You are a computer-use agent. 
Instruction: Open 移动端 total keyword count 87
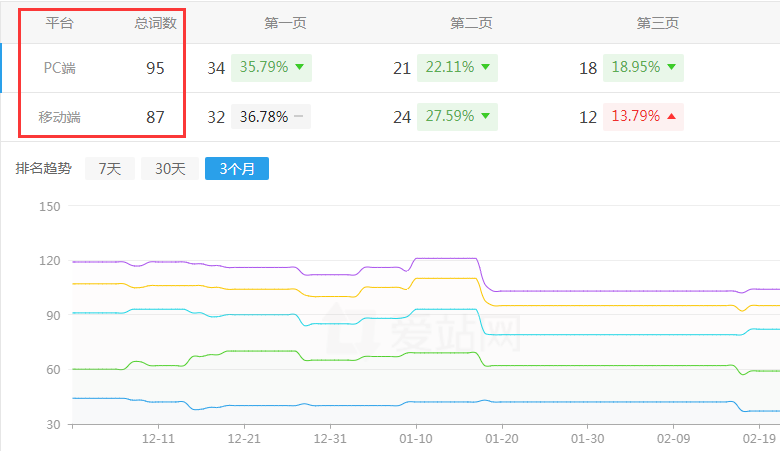tap(155, 117)
